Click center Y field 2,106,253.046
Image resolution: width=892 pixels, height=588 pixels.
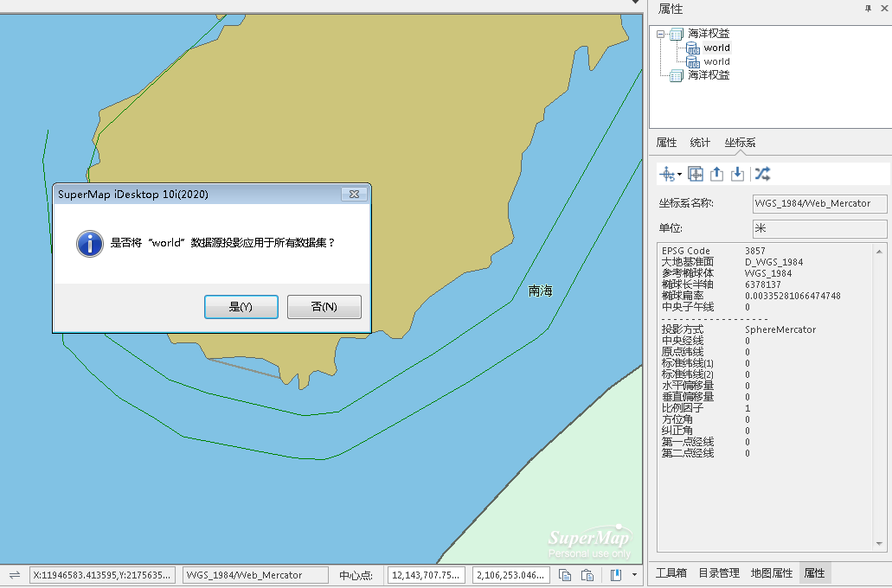point(510,575)
